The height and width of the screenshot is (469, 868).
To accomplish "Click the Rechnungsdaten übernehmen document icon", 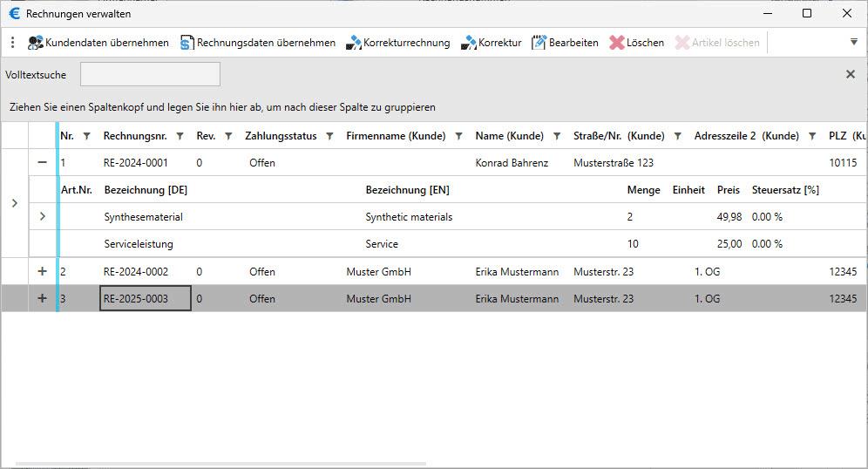I will tap(187, 43).
